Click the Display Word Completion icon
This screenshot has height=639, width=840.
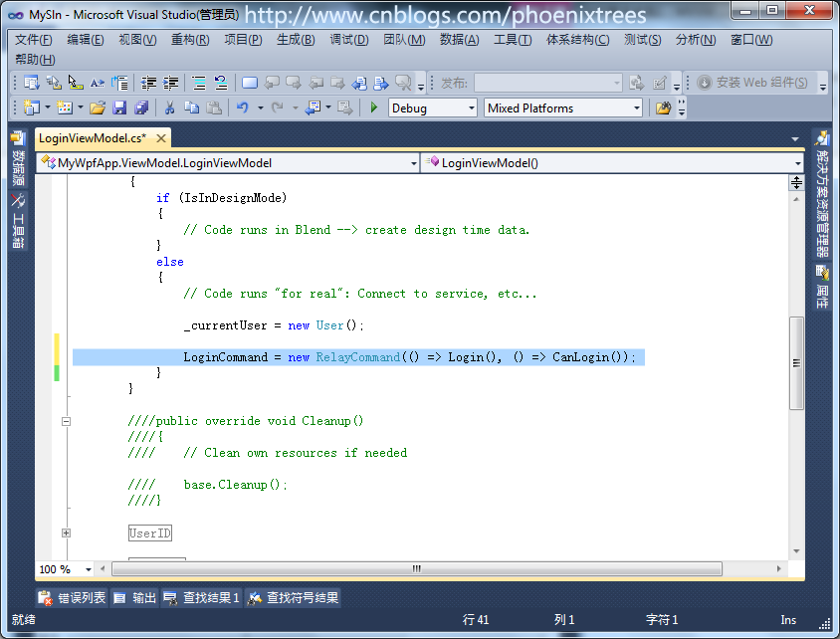(x=98, y=83)
